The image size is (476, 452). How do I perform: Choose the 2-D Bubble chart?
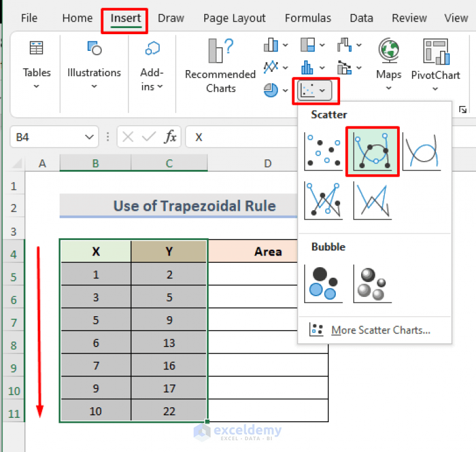[323, 283]
